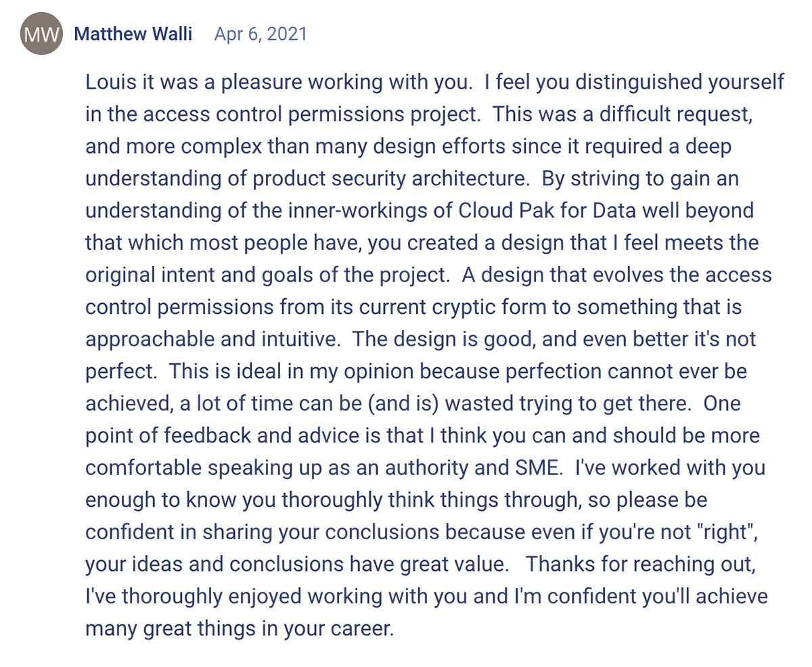Click the final line ending "in your career."

(x=239, y=628)
